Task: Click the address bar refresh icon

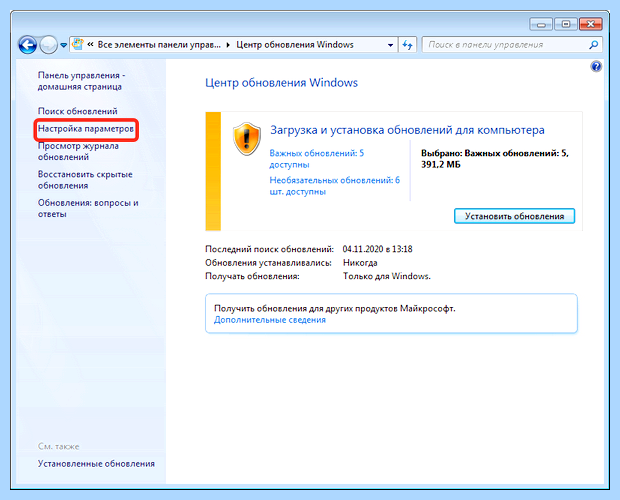Action: (x=407, y=45)
